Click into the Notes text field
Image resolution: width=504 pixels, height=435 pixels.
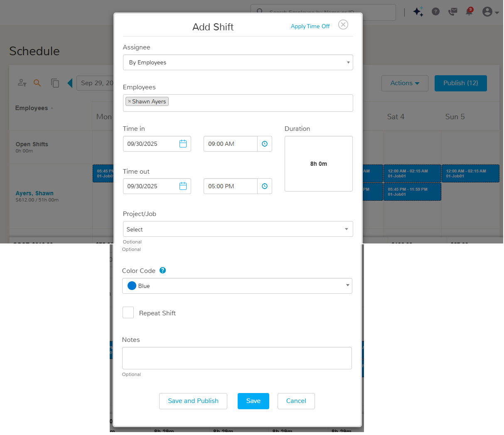point(237,358)
